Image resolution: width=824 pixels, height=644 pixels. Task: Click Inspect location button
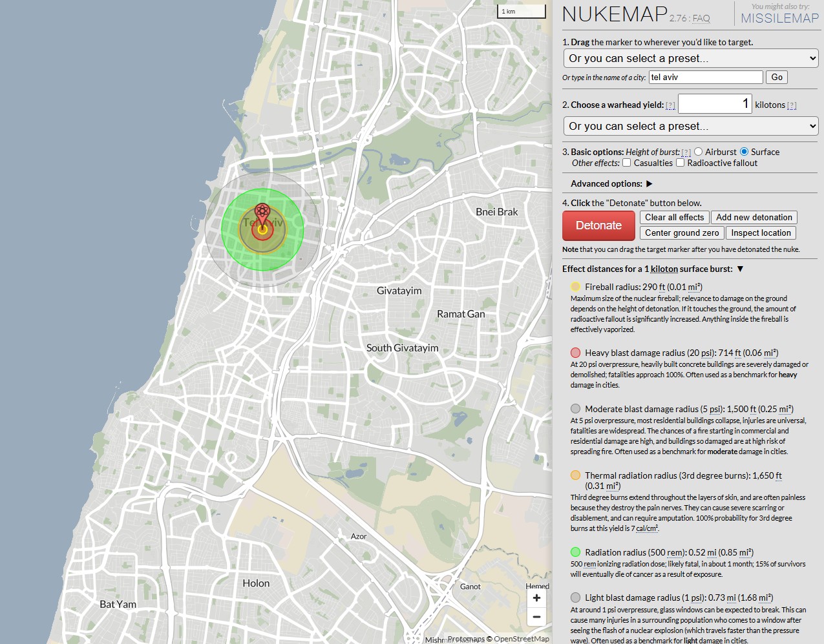point(761,233)
